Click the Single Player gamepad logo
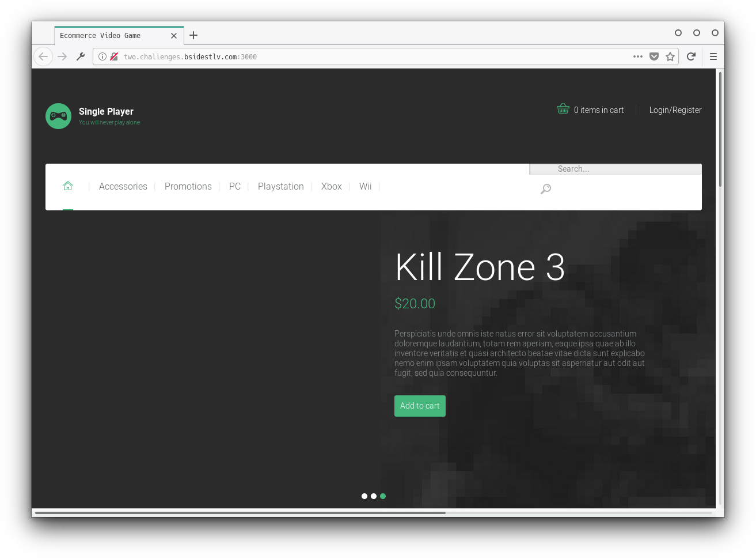Image resolution: width=756 pixels, height=559 pixels. [58, 116]
